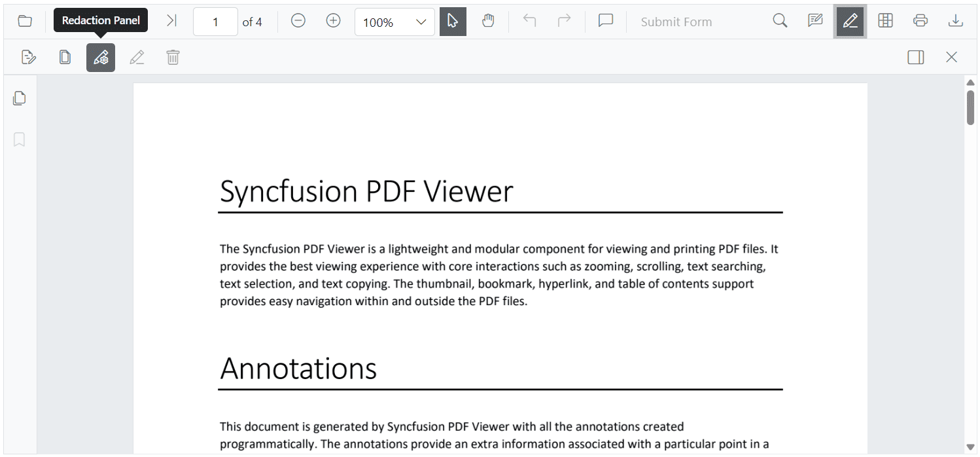Undo the last action
The image size is (980, 457).
pos(530,21)
